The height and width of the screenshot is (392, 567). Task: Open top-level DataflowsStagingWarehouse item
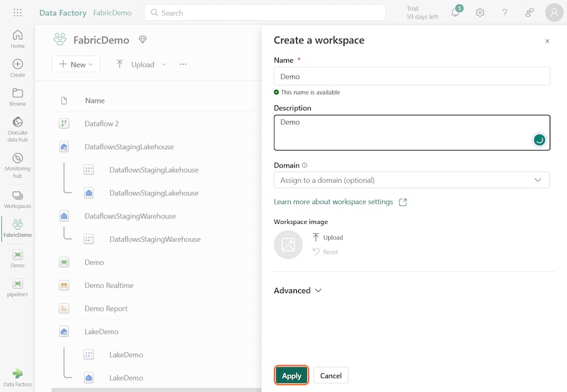tap(130, 216)
